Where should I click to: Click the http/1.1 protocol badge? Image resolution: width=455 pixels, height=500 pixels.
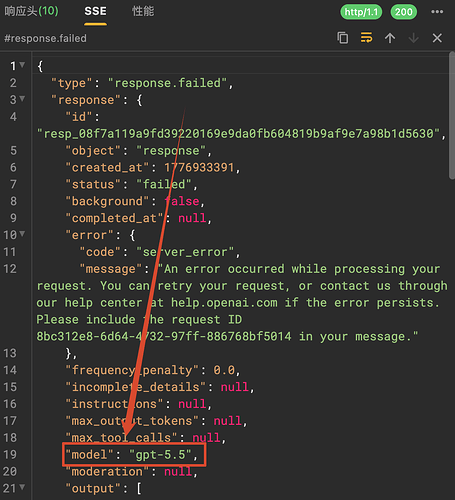(x=361, y=12)
